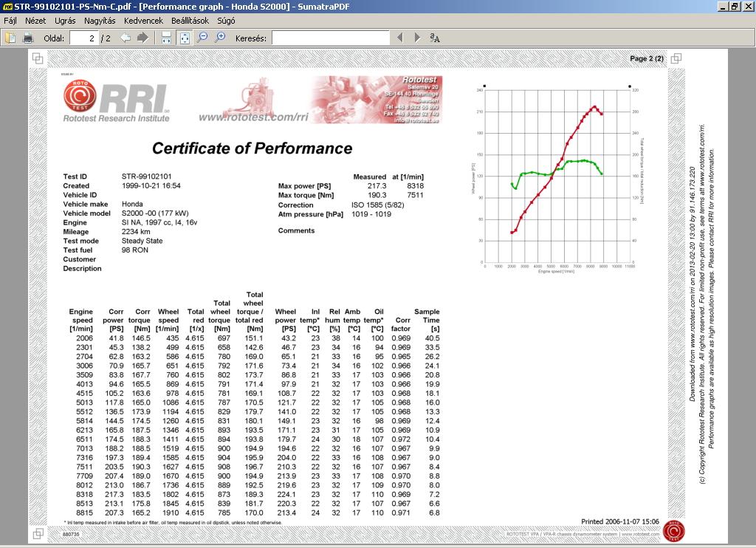
Task: Click engine speed 8815 table cell
Action: 84,513
